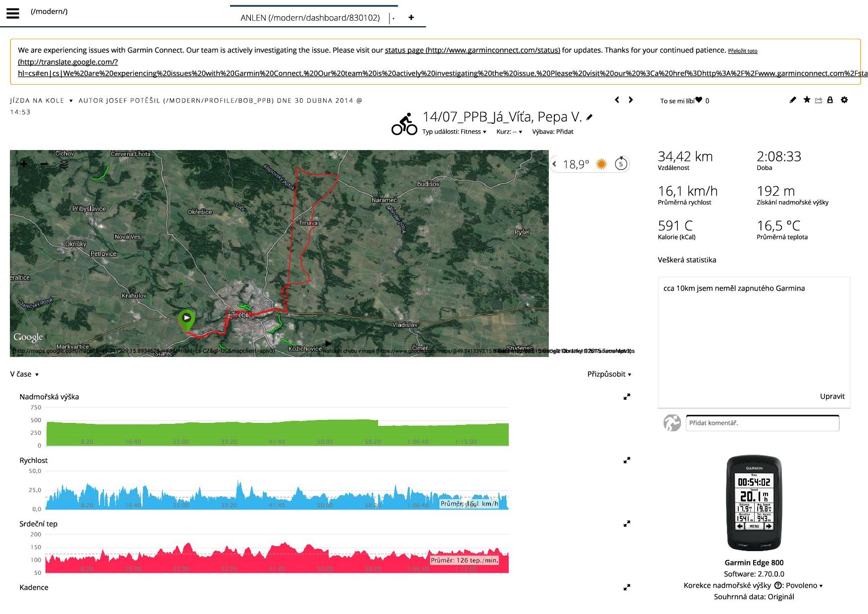
Task: Go to the next activity arrow
Action: click(x=630, y=100)
